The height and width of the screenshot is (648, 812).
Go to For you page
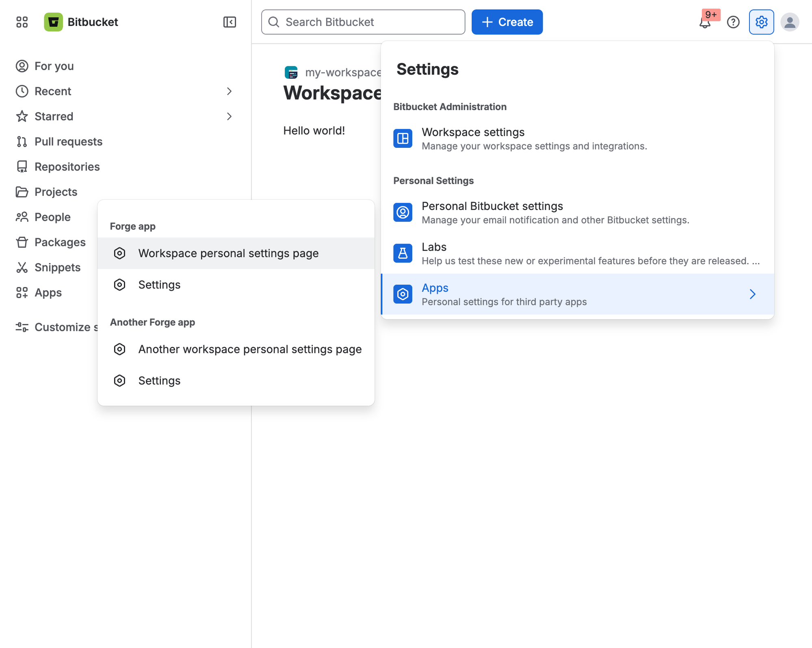click(x=54, y=66)
